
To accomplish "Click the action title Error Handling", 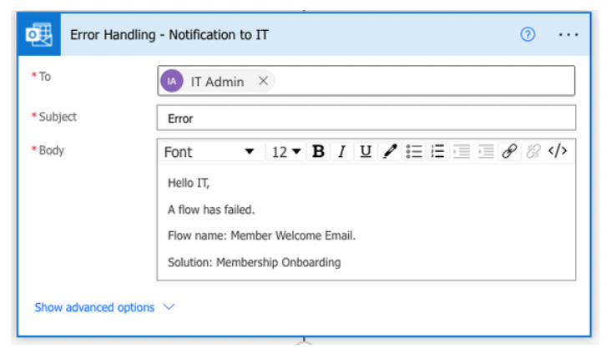I will pos(169,35).
